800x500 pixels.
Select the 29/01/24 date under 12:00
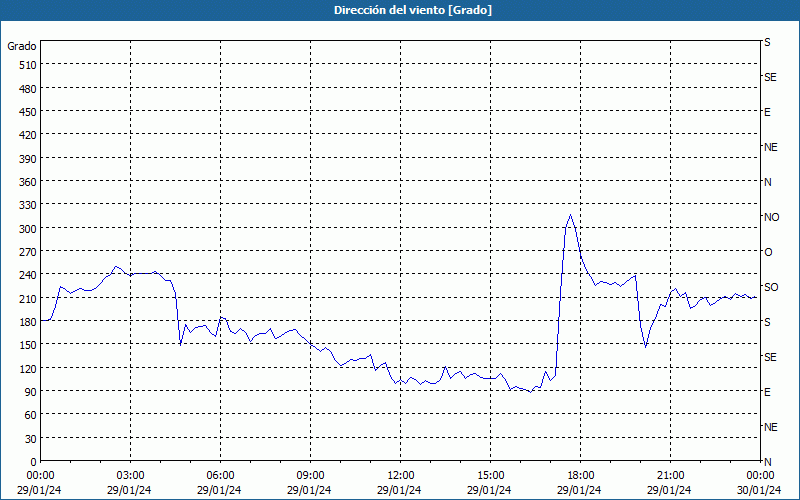pos(399,490)
